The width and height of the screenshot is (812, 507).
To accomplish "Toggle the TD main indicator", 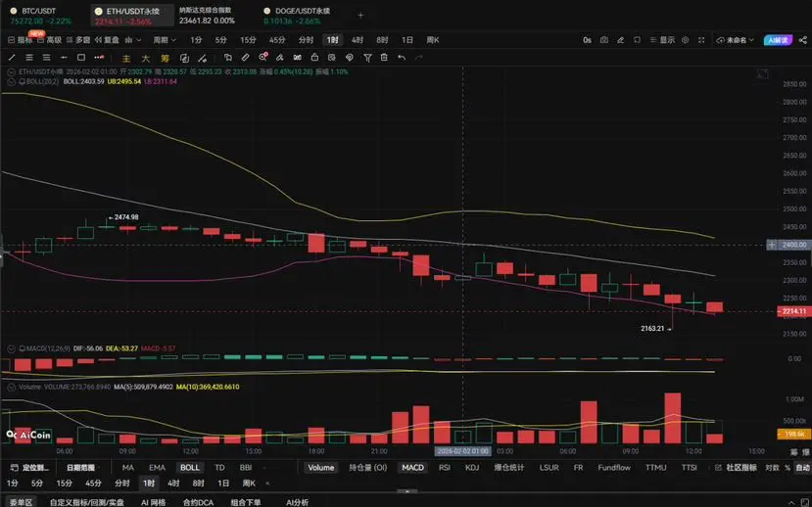I will pos(219,468).
